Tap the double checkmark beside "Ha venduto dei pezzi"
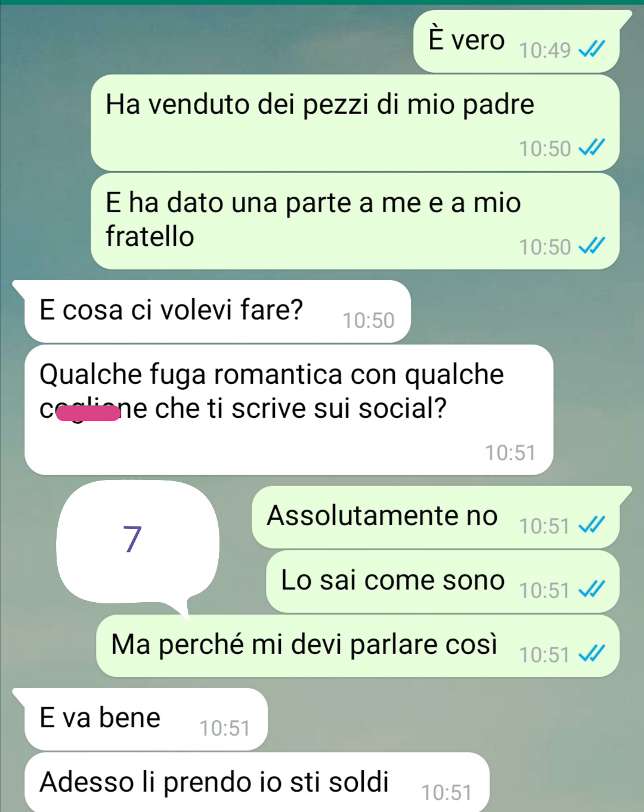 pos(592,148)
